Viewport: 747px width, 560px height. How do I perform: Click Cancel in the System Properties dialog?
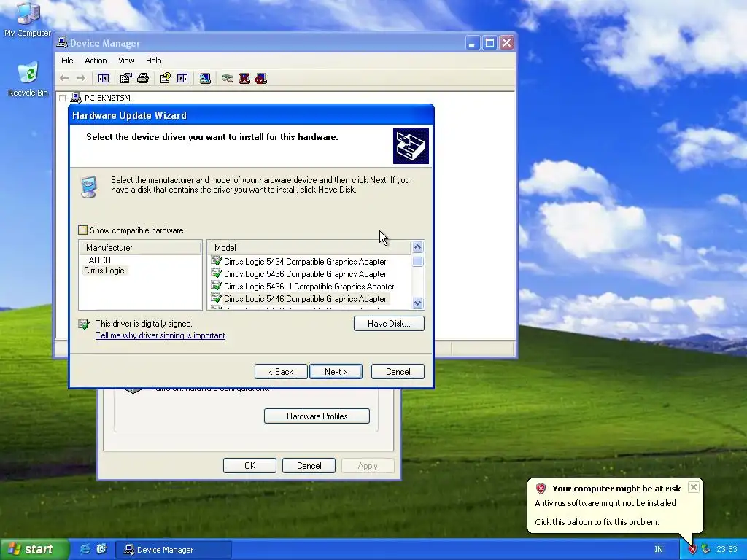309,465
